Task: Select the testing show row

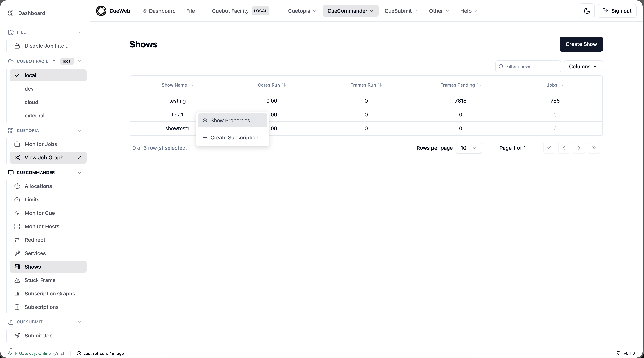Action: (366, 101)
